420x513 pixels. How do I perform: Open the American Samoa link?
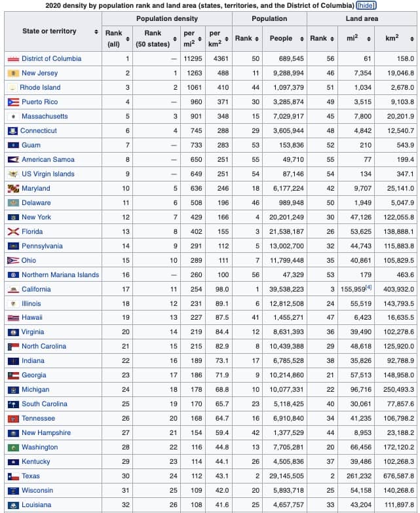[48, 159]
